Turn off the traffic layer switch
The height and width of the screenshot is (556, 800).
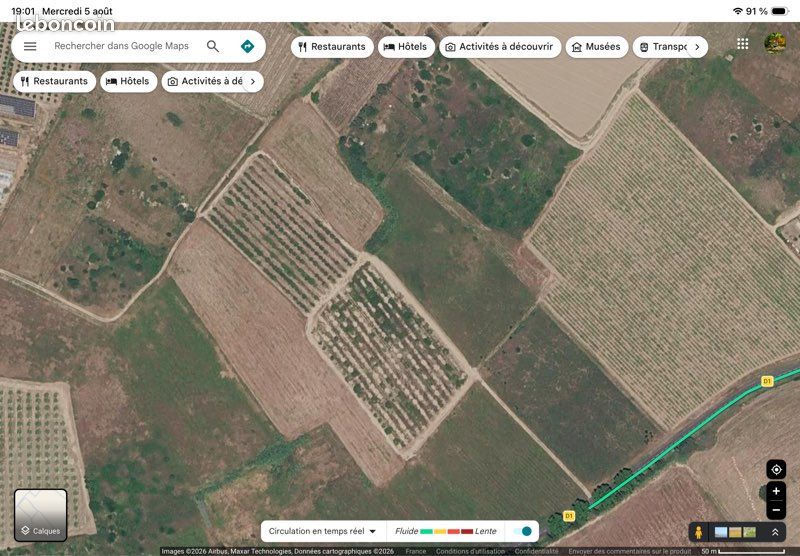(x=523, y=531)
